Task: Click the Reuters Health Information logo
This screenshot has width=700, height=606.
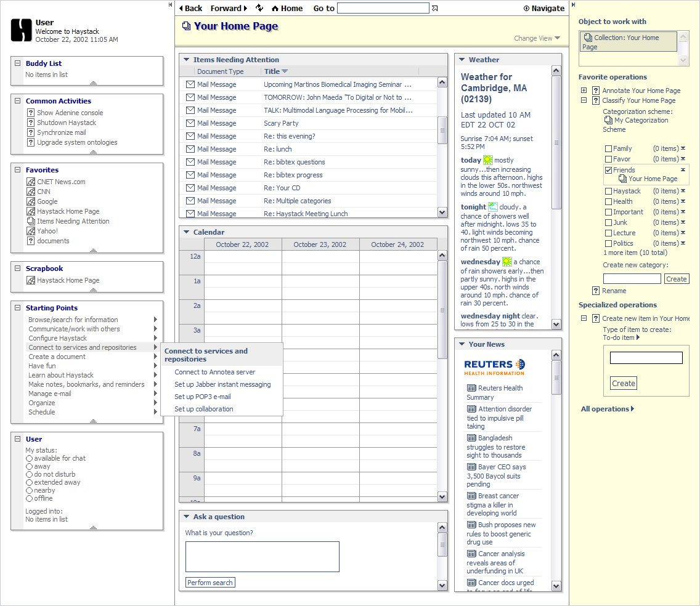Action: 495,367
